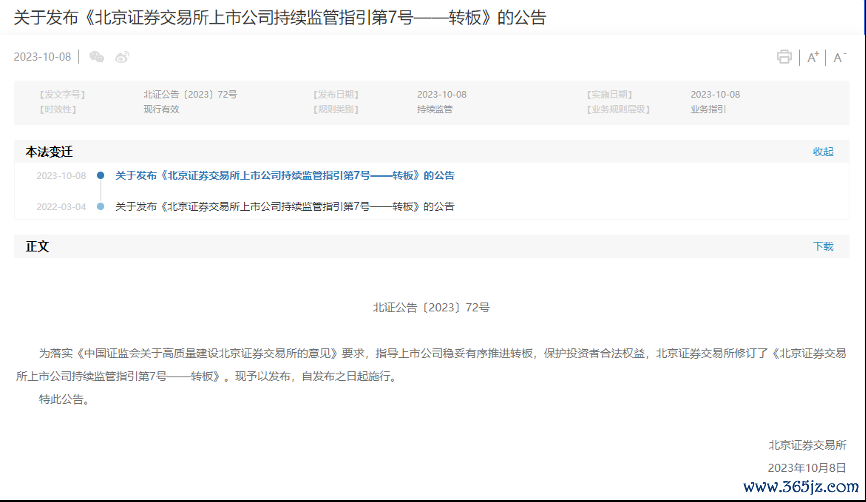This screenshot has height=502, width=866.
Task: Click the 实施日期 field label
Action: 609,94
